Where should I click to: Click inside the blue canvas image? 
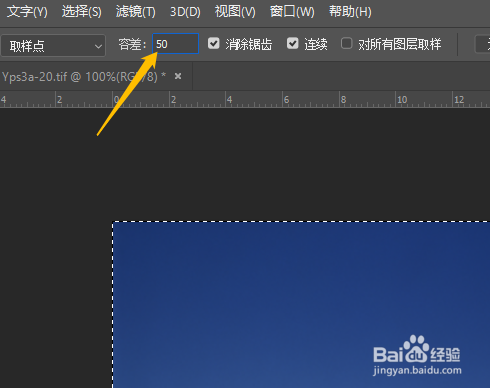click(301, 305)
